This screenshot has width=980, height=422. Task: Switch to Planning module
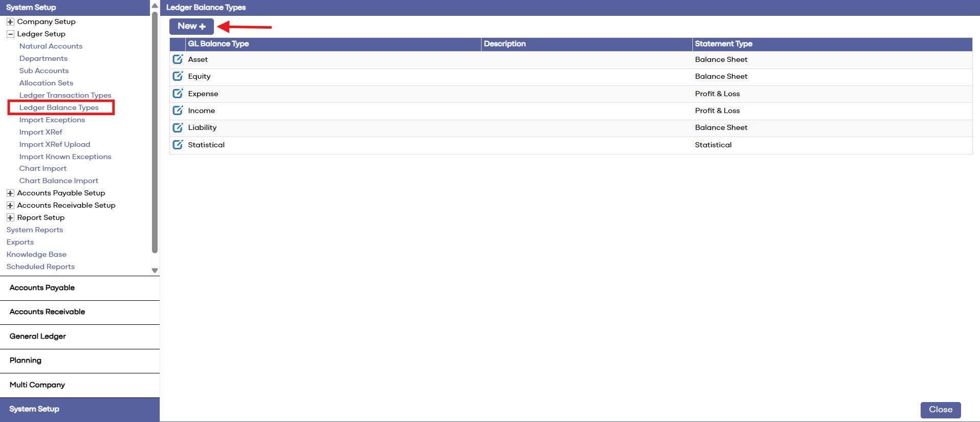pos(80,361)
